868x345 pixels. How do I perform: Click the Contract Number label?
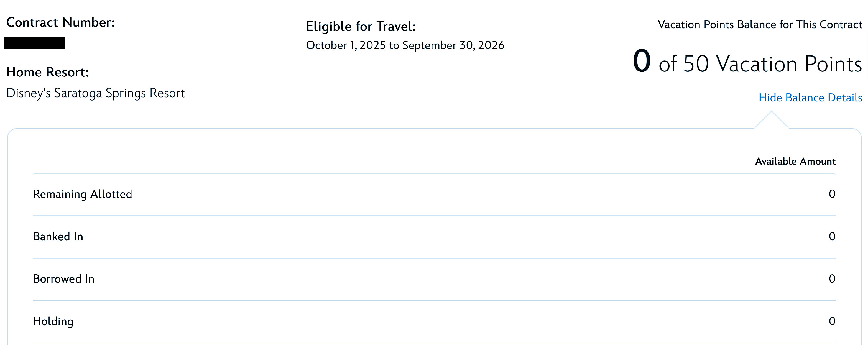click(61, 22)
